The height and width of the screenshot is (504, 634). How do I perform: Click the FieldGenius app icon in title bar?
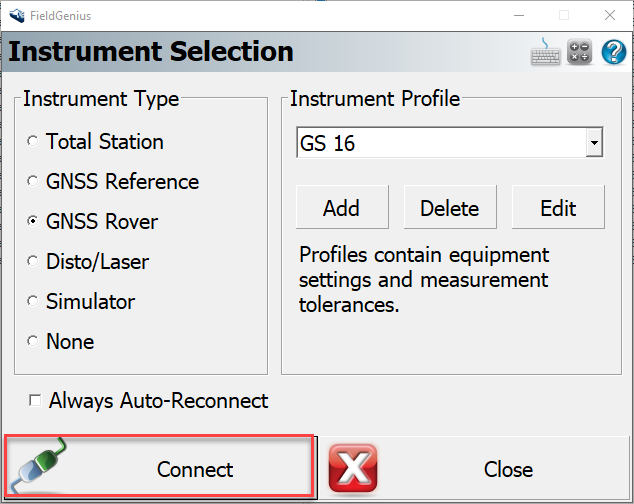coord(15,15)
